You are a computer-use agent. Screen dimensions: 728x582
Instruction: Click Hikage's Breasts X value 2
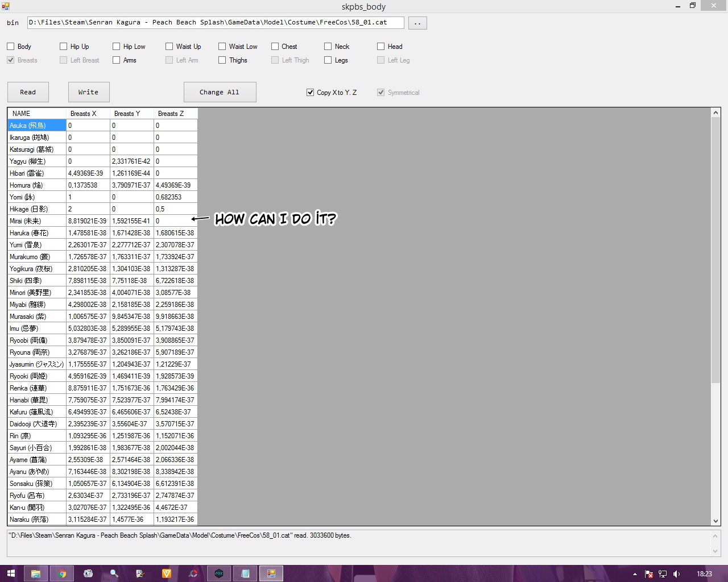click(88, 209)
